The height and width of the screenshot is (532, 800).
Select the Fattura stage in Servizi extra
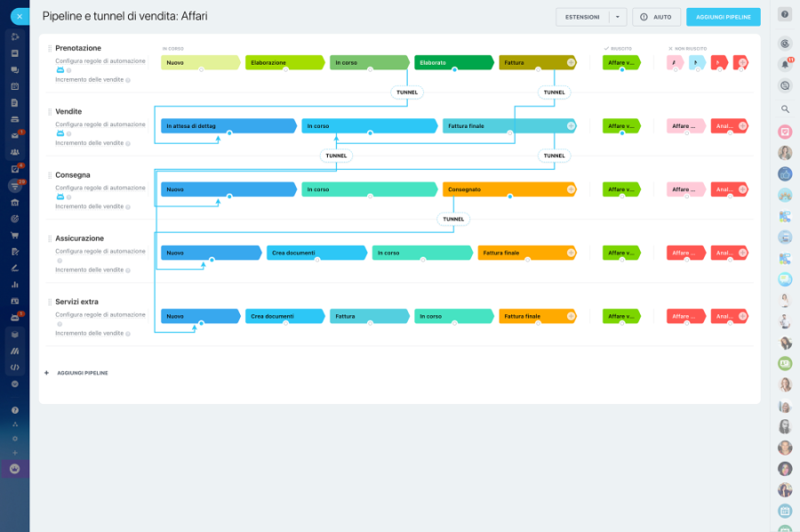[370, 316]
